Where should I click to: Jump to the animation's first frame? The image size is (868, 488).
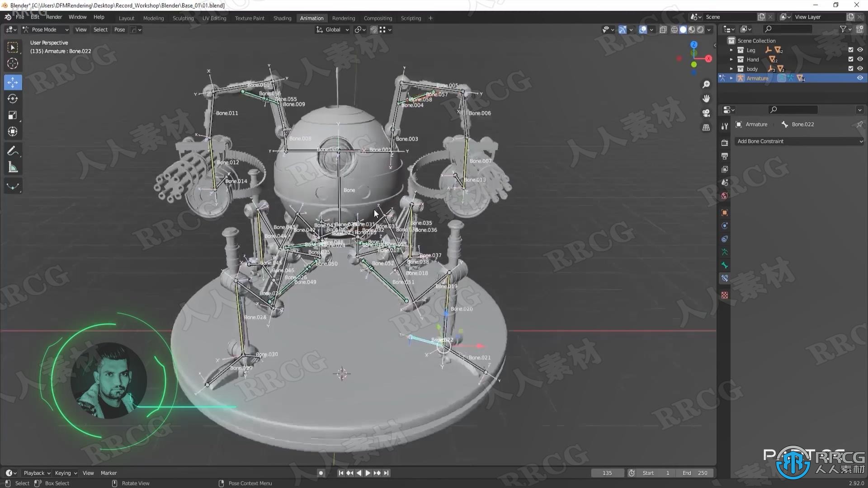pyautogui.click(x=341, y=473)
